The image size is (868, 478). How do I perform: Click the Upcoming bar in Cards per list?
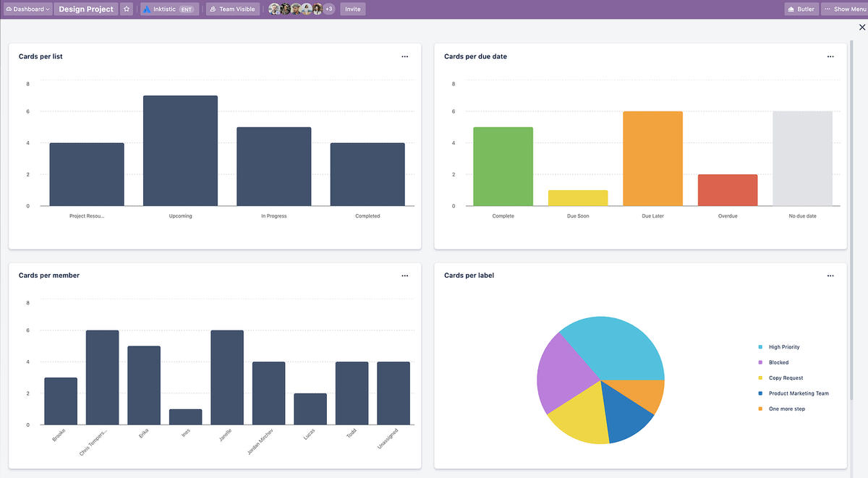coord(180,150)
